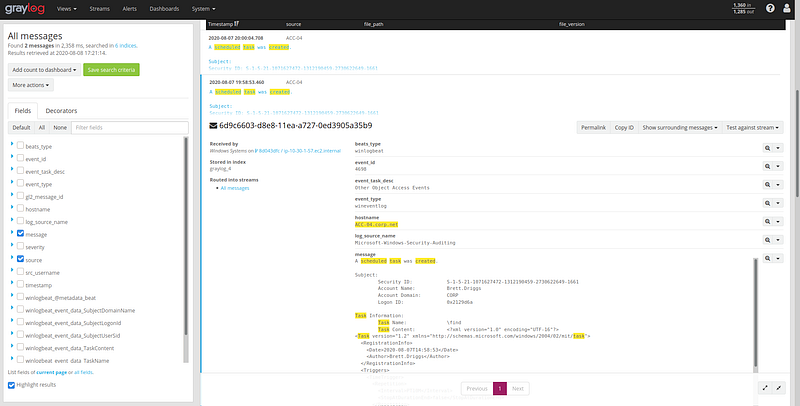Check the severity field checkbox

pos(20,246)
